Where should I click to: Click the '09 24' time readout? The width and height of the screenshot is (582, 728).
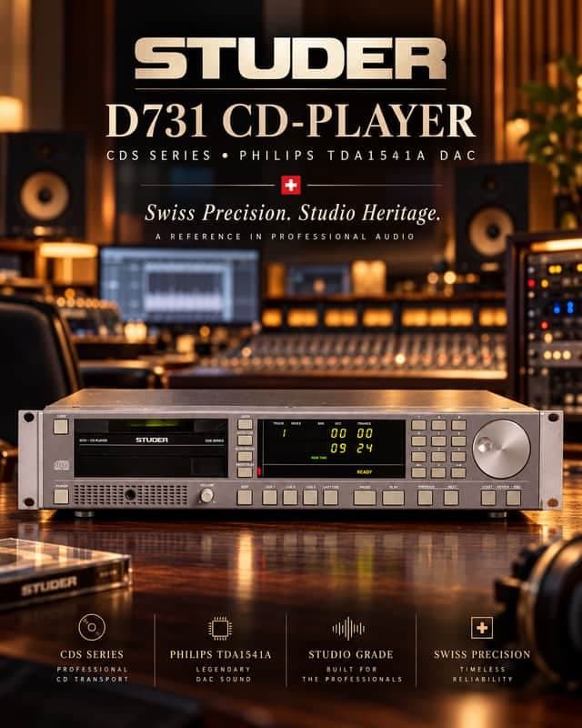click(352, 448)
